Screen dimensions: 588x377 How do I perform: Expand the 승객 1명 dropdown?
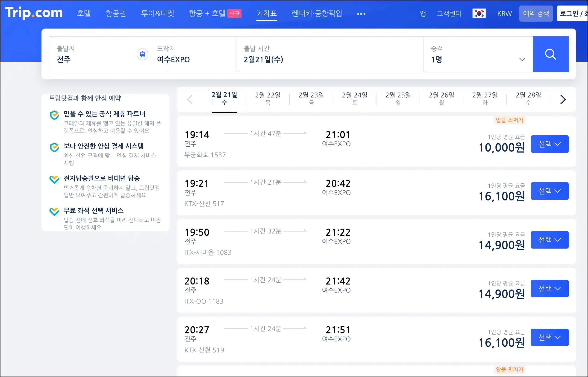pyautogui.click(x=478, y=54)
